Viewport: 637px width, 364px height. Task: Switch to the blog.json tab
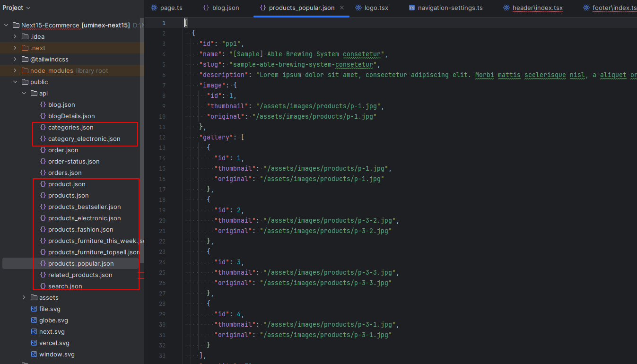click(221, 8)
